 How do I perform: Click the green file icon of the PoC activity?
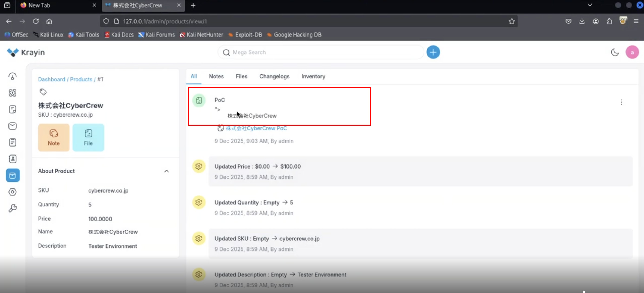click(x=199, y=100)
